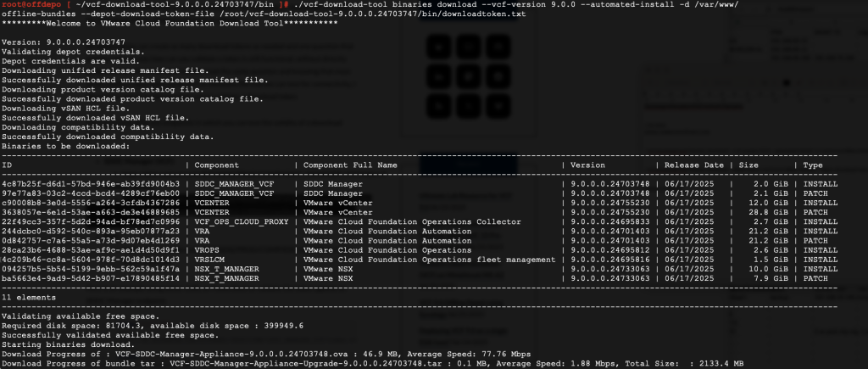Click 'Successfully downloaded vSAN HCL file.' line
This screenshot has width=868, height=369.
(96, 117)
